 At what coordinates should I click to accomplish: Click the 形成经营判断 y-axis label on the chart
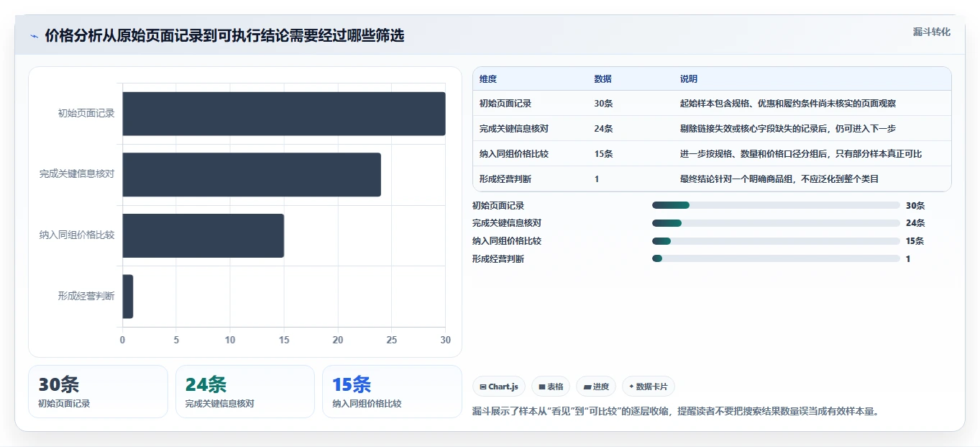coord(86,297)
